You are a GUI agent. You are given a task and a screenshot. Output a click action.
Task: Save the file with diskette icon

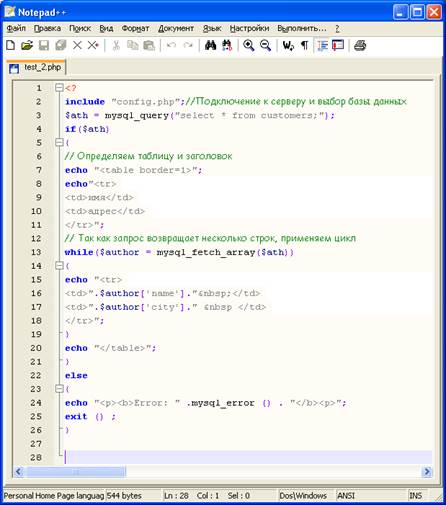coord(44,45)
